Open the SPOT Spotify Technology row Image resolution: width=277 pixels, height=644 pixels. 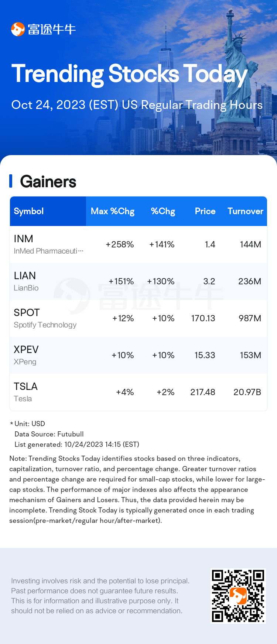pos(138,318)
